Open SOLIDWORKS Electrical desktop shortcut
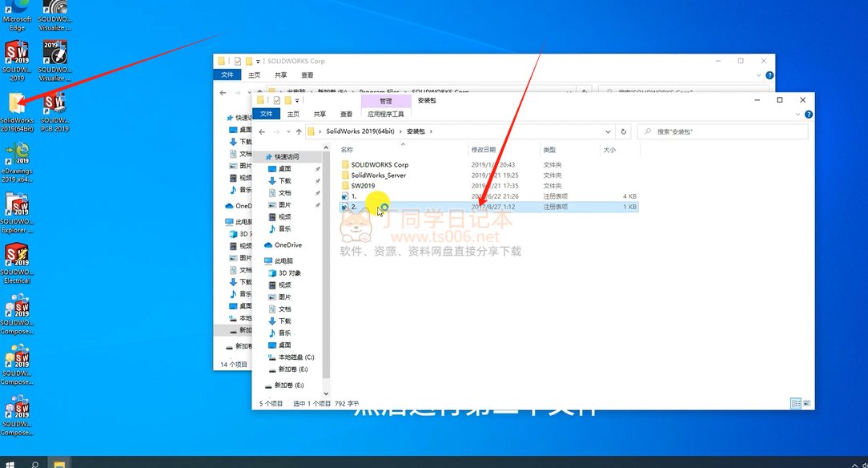This screenshot has height=468, width=868. click(x=17, y=264)
